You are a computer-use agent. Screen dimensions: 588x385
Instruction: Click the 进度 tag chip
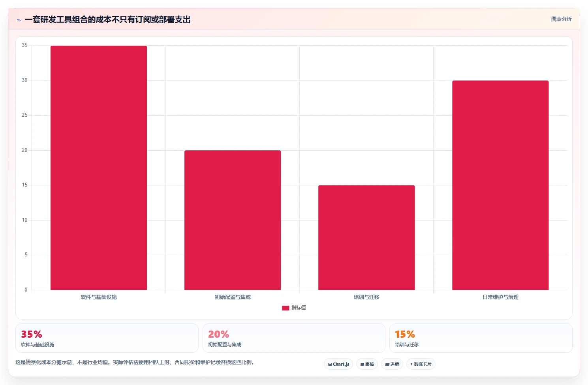click(x=392, y=364)
